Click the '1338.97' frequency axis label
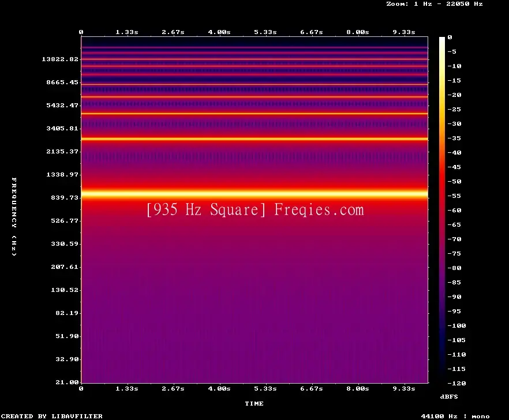Image resolution: width=509 pixels, height=420 pixels. (62, 174)
